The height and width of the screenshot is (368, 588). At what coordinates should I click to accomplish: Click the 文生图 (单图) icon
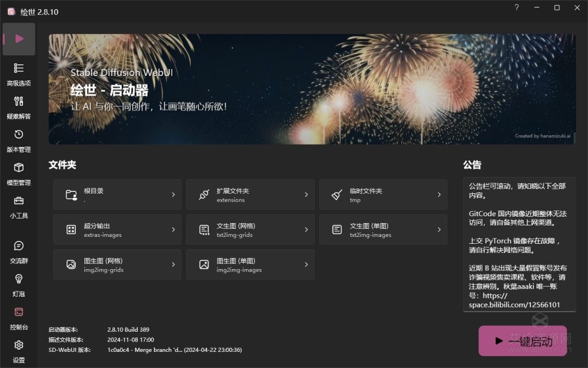[336, 229]
